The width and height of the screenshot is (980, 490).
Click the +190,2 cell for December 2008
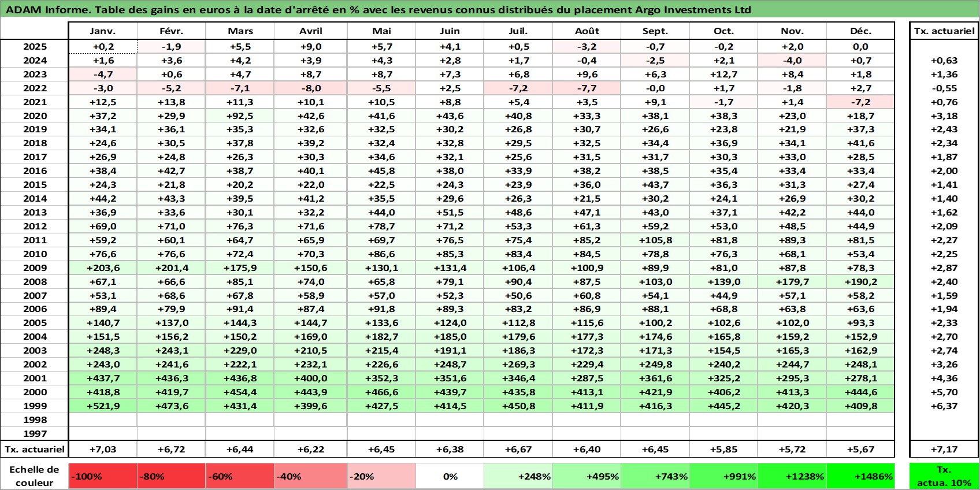coord(860,281)
